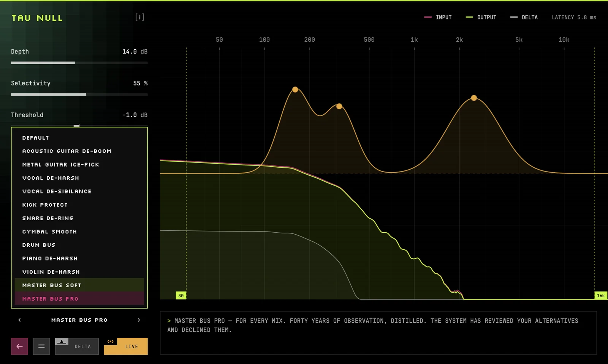Toggle the Delta curve legend
The width and height of the screenshot is (608, 364).
pos(524,17)
